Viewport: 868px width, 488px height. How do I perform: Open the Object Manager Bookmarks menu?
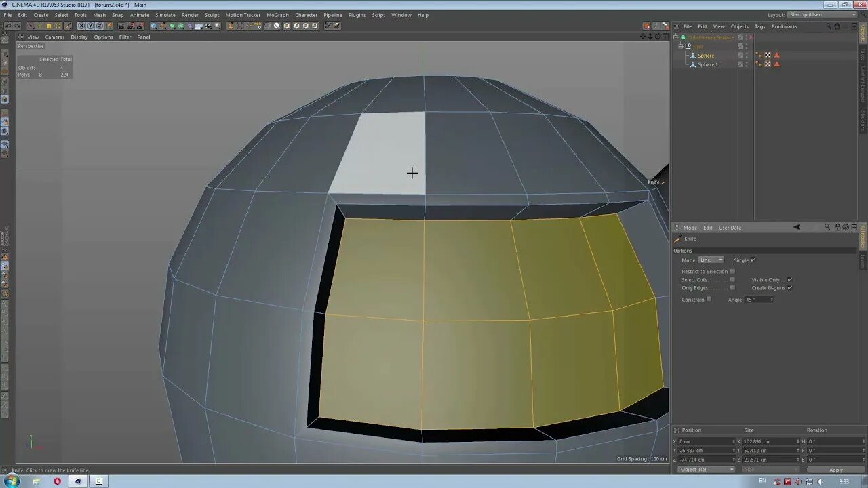[x=785, y=26]
